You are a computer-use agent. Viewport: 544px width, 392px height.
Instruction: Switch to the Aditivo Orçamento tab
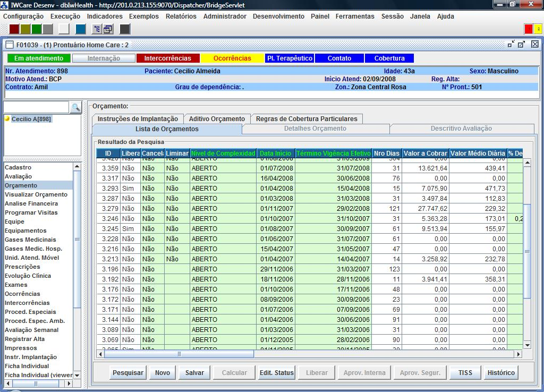(x=217, y=119)
